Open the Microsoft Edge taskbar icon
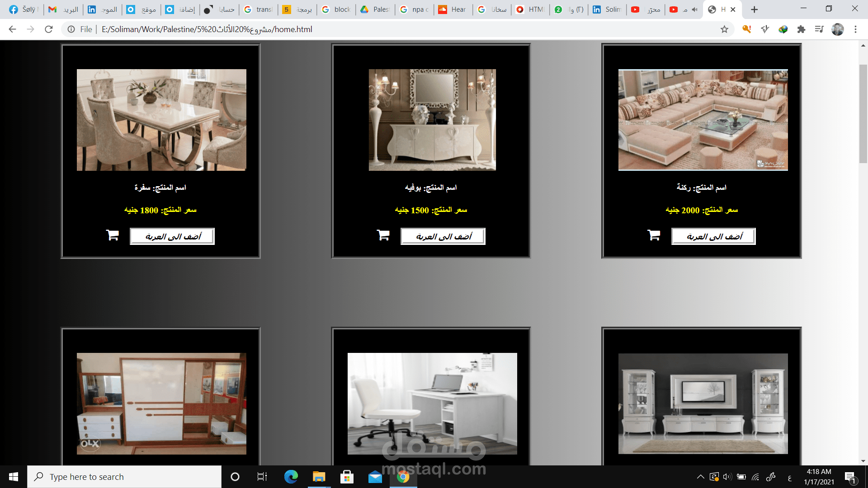 291,477
